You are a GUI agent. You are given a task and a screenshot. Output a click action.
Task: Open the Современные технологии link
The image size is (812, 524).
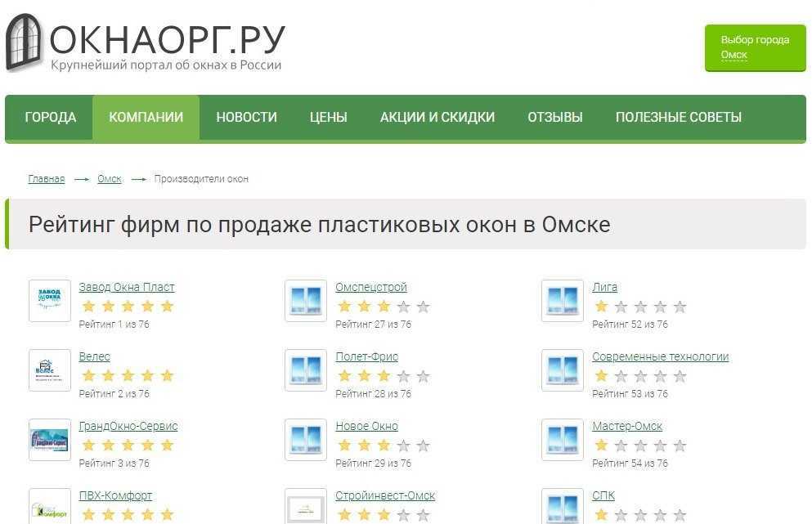click(x=661, y=356)
